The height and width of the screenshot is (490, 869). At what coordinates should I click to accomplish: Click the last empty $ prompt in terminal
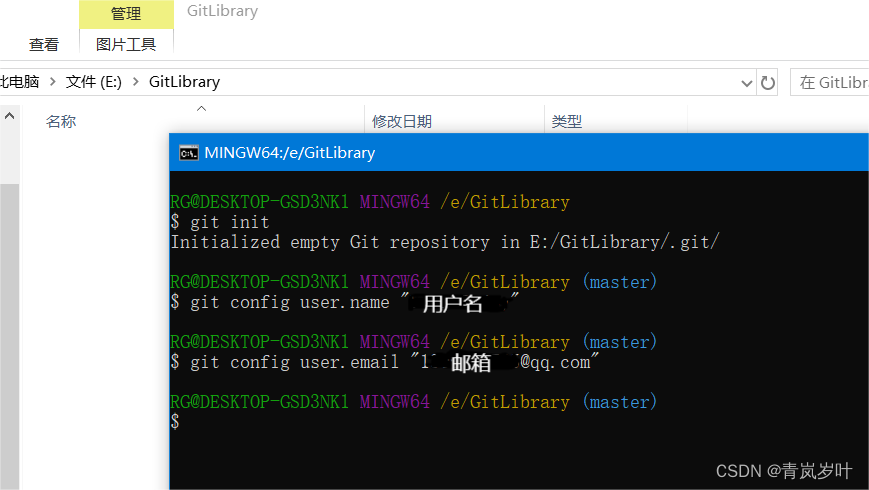pyautogui.click(x=175, y=422)
